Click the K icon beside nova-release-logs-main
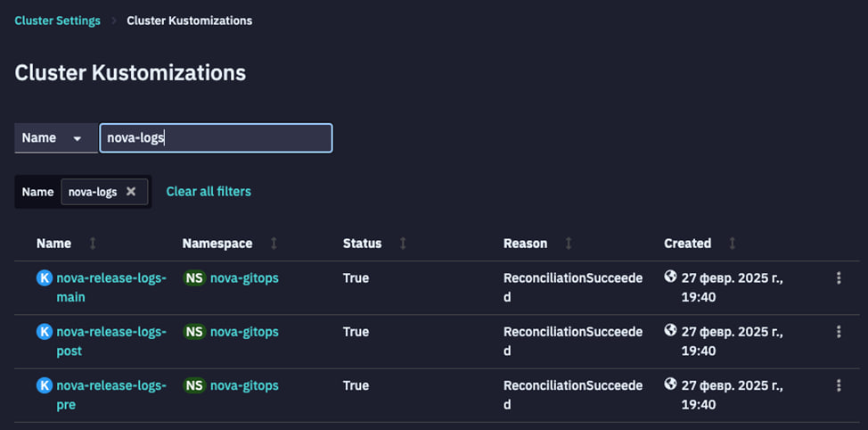The height and width of the screenshot is (430, 868). coord(45,278)
